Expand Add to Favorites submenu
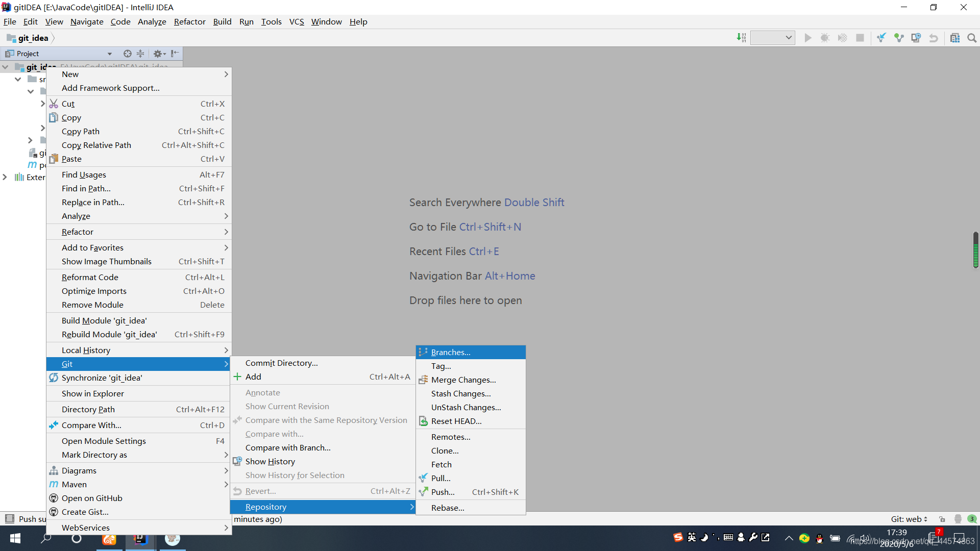980x551 pixels. (139, 248)
